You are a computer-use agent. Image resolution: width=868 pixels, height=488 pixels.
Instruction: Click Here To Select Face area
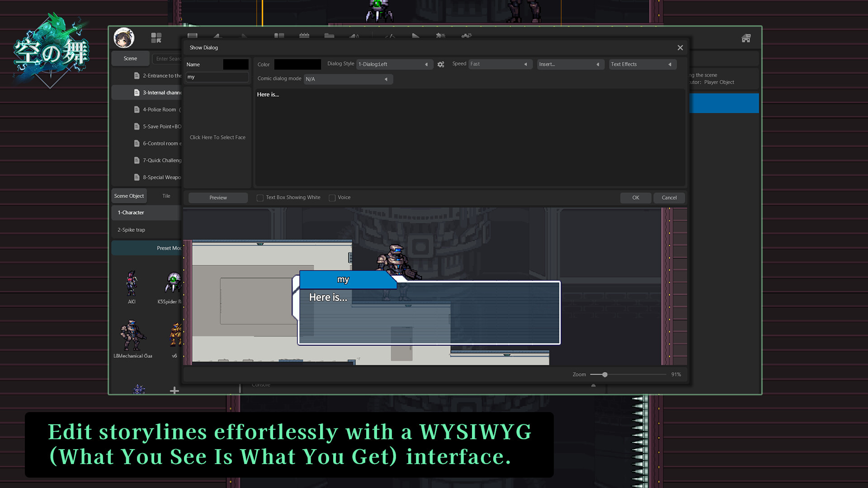point(217,137)
